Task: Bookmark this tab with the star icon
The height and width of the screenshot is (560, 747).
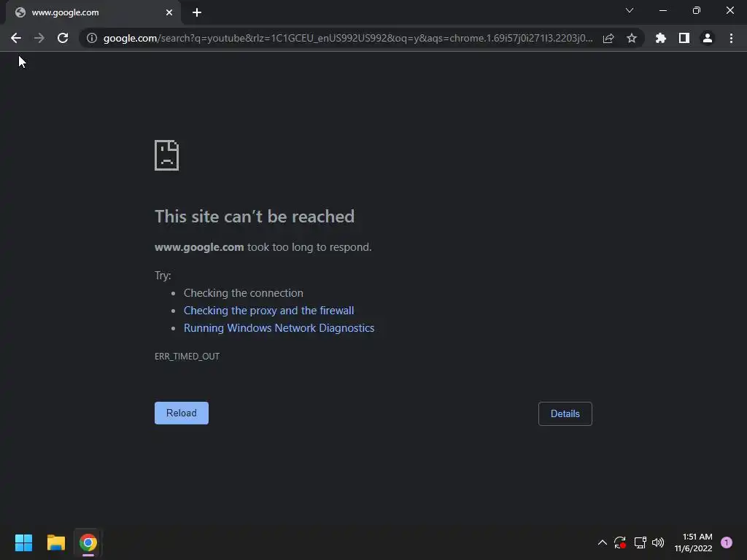Action: pyautogui.click(x=632, y=38)
